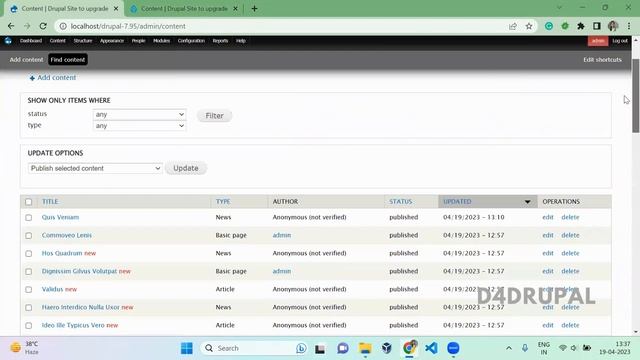Click the share page icon in address bar
640x360 pixels.
[513, 26]
